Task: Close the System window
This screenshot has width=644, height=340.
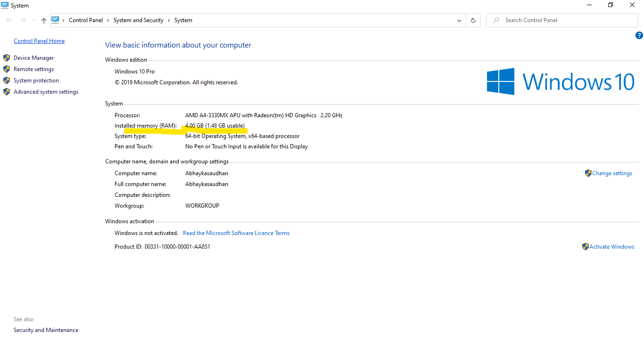Action: [x=632, y=5]
